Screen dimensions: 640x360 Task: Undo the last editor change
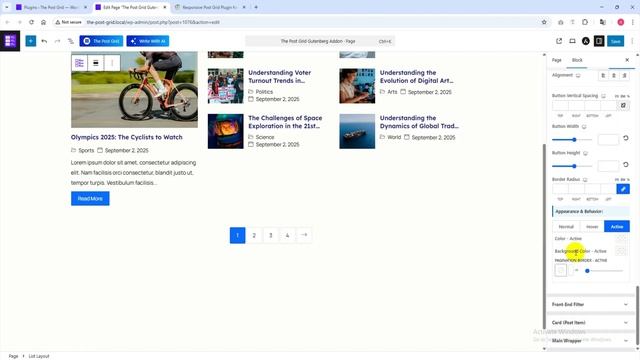[44, 41]
